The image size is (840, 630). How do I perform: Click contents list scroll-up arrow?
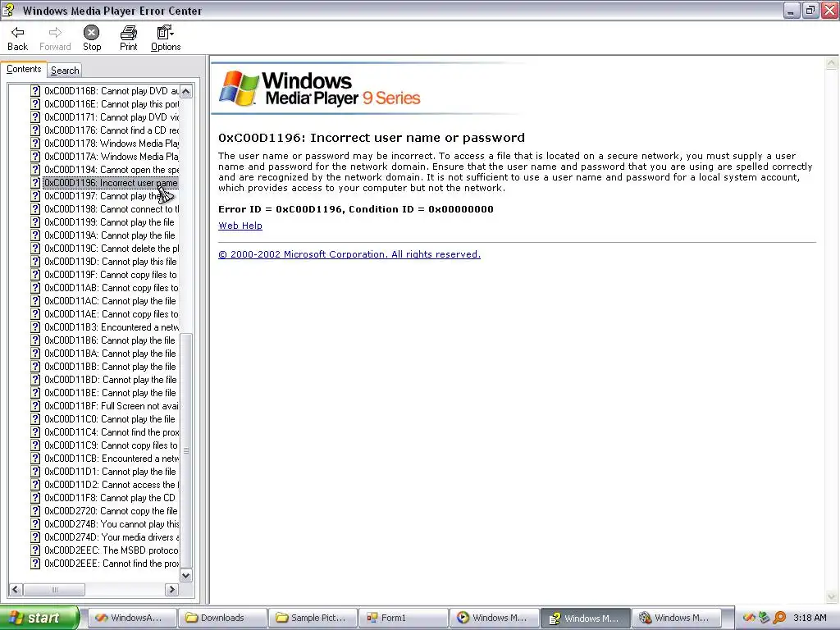pyautogui.click(x=186, y=91)
